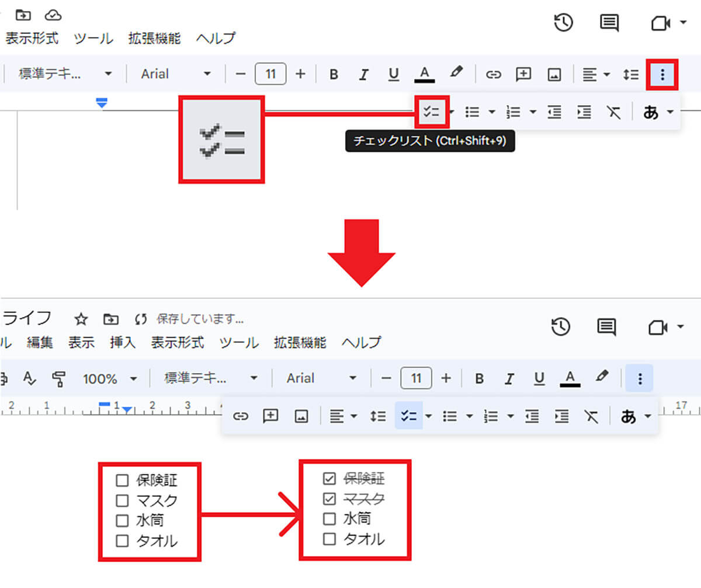Move document via folder icon in upper screenshot
This screenshot has width=701, height=588.
click(x=23, y=14)
